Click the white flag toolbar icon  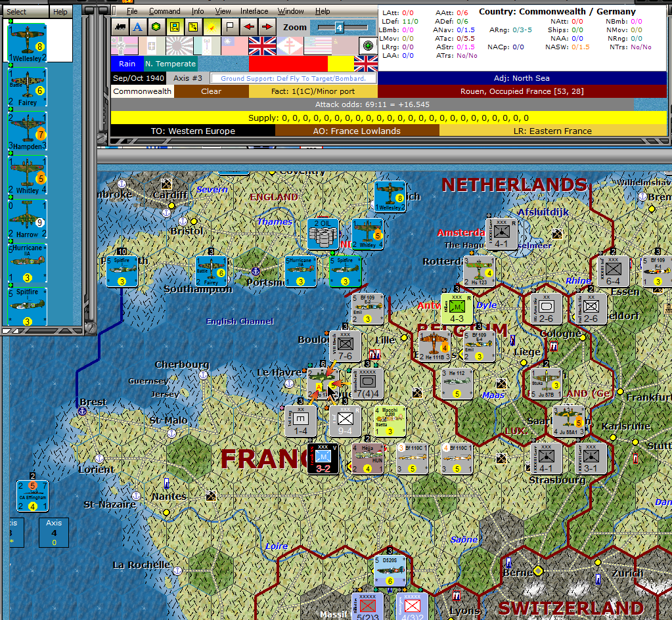click(x=230, y=27)
